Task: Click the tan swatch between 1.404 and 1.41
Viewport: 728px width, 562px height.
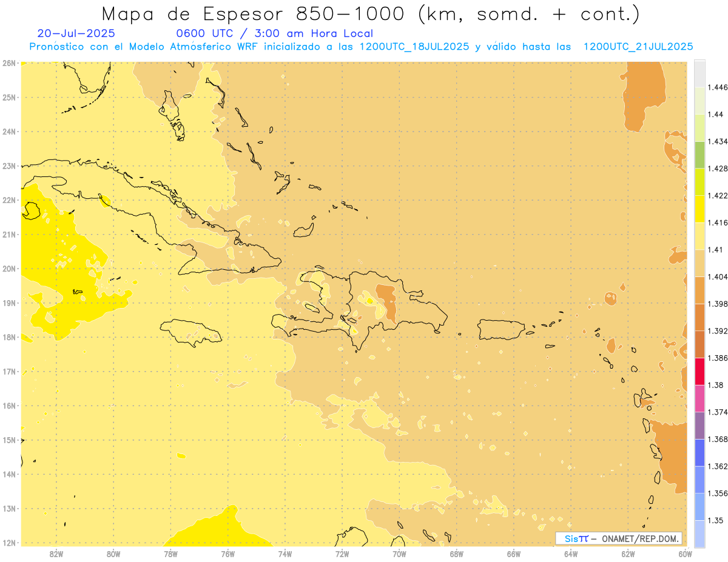Action: click(699, 263)
